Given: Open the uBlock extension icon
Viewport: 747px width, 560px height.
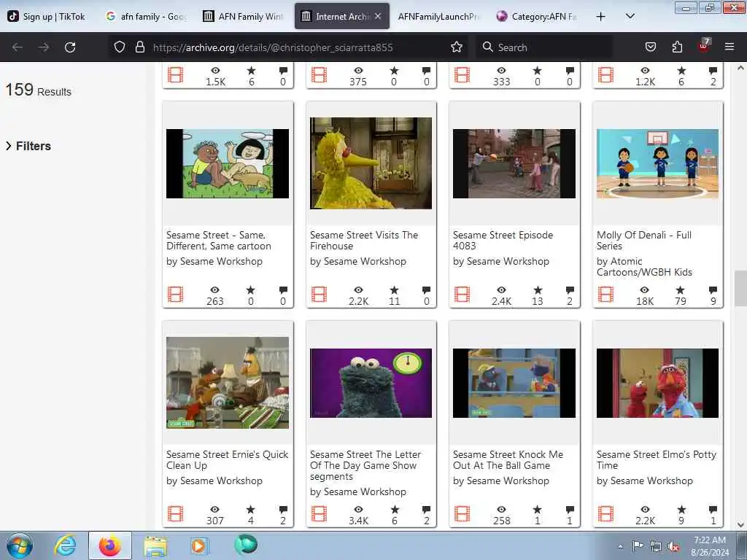Looking at the screenshot, I should coord(704,45).
